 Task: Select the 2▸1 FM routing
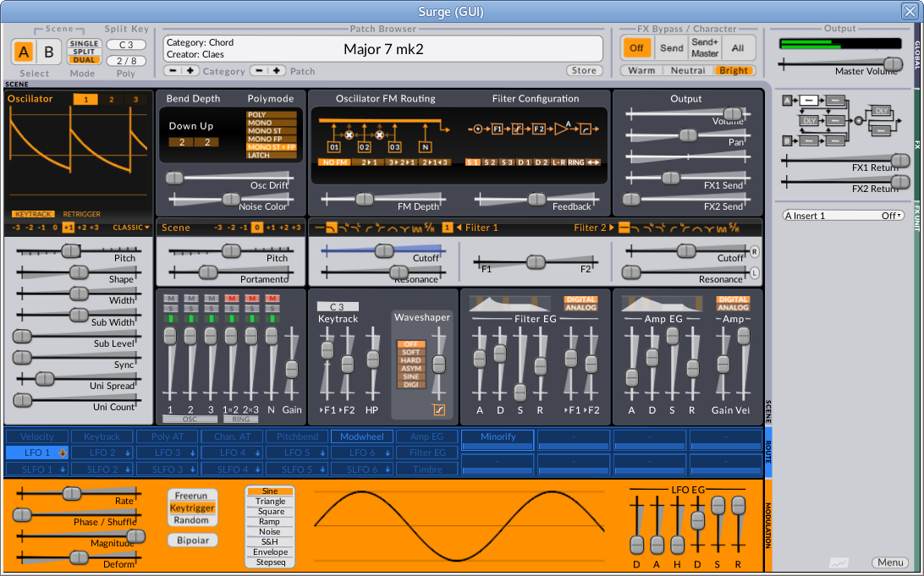coord(369,162)
